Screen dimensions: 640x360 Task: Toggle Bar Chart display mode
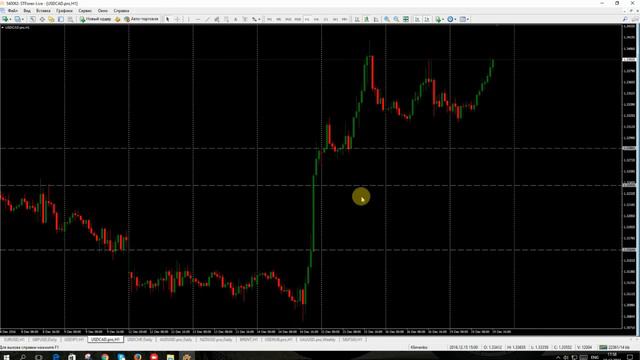click(357, 19)
